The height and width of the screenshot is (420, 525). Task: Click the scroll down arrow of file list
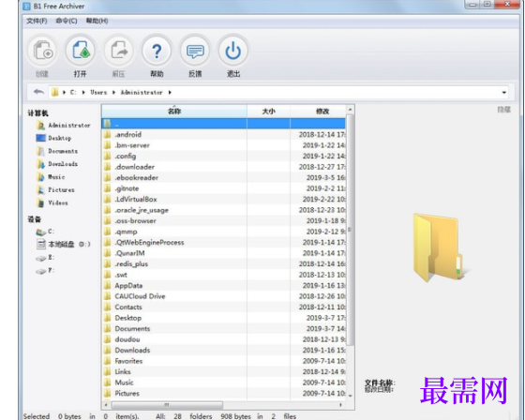350,396
